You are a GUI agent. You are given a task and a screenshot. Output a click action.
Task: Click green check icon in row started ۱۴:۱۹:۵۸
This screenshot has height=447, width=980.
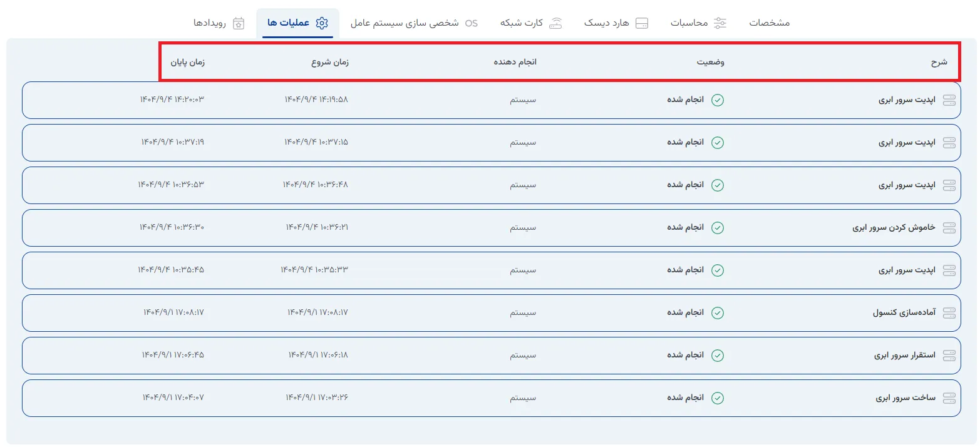718,100
